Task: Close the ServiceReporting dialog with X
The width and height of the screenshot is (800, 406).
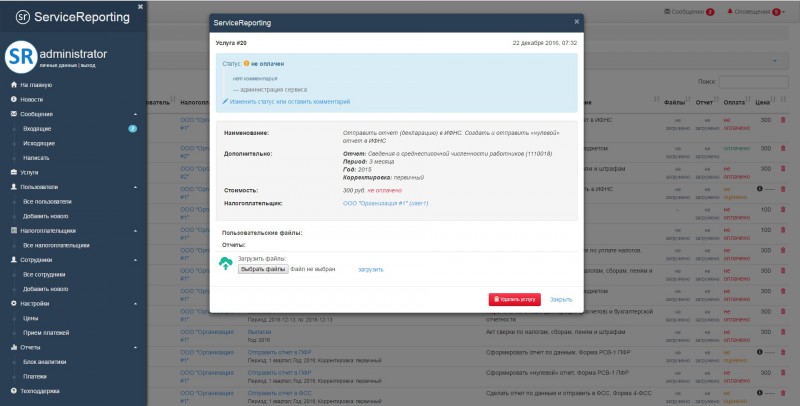Action: [577, 22]
